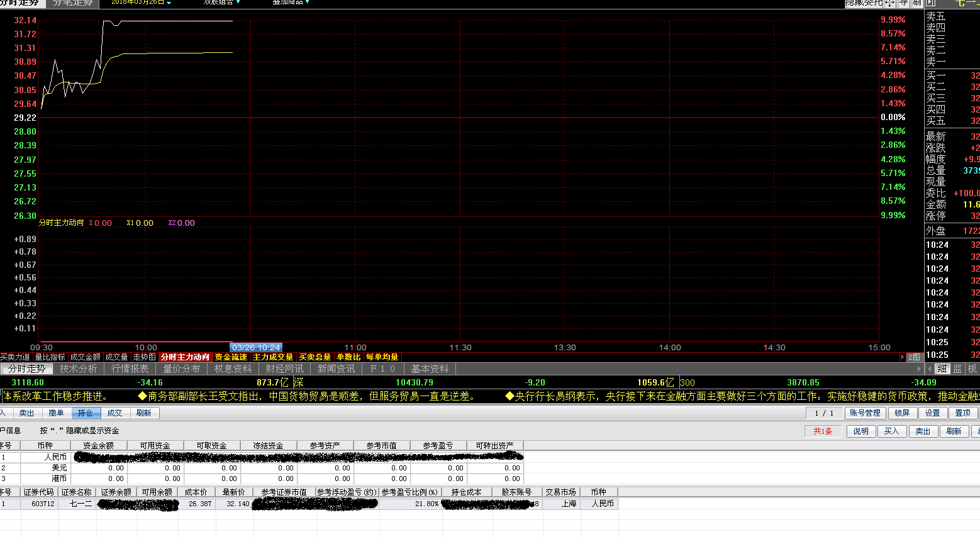Click the 2图 chart count icon

(x=914, y=357)
